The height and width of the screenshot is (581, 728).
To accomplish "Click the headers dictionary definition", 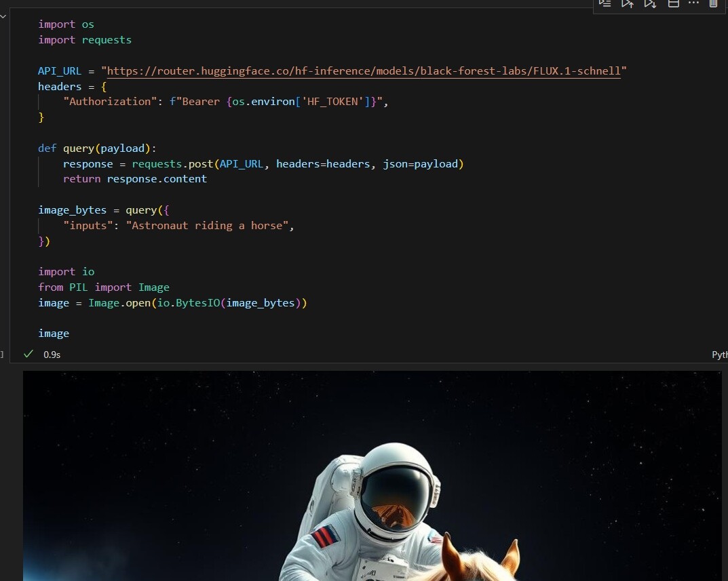I will click(60, 86).
